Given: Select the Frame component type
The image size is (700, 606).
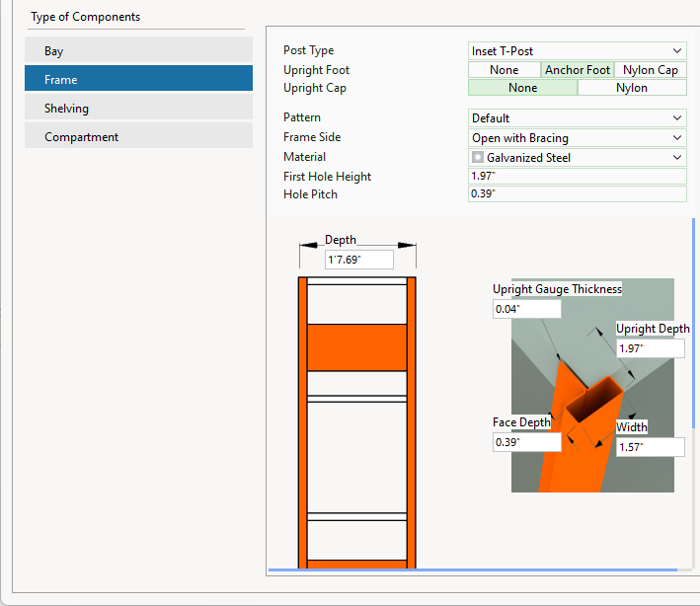Looking at the screenshot, I should [x=138, y=79].
